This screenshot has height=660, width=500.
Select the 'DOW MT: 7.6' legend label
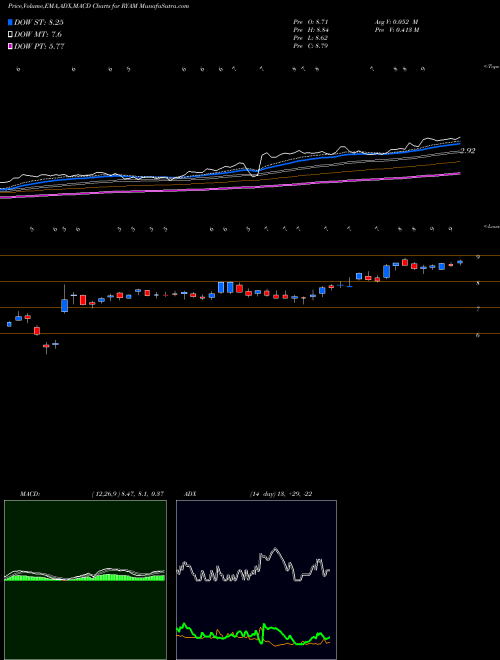point(38,35)
